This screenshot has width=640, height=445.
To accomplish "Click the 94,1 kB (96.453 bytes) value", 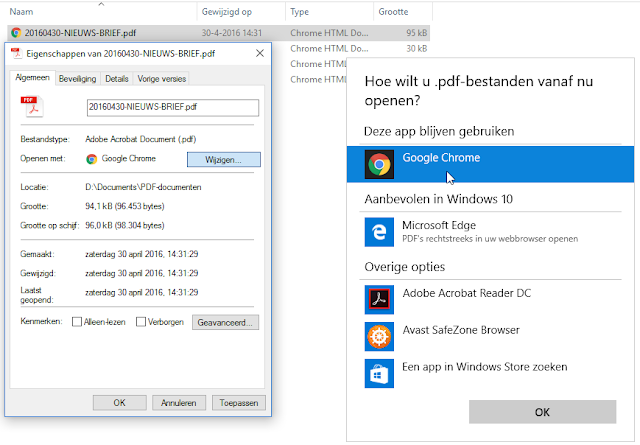I will 125,206.
